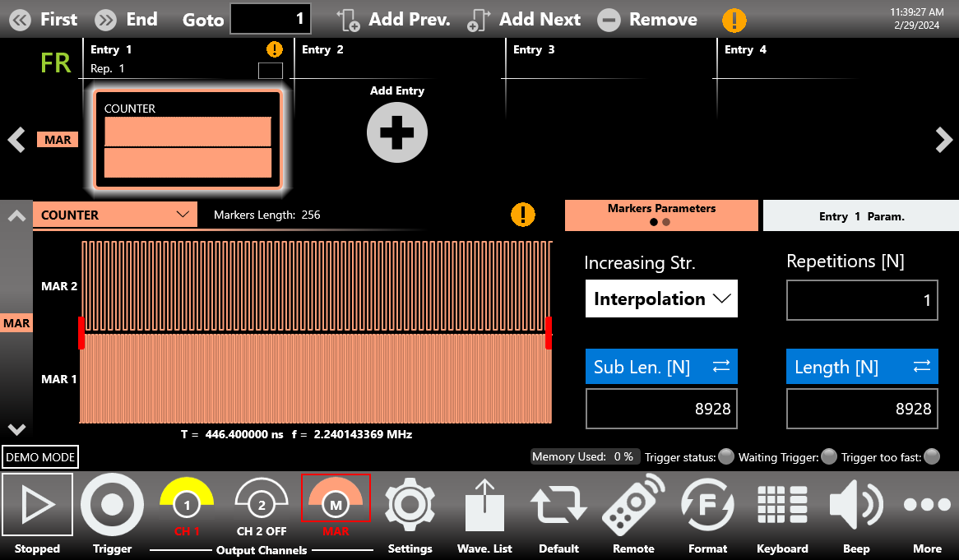Click the period T = 446.400000 ns readout
Viewport: 959px width, 560px height.
[x=232, y=434]
